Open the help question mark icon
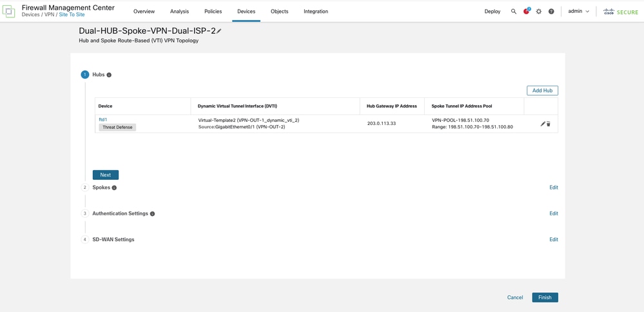The height and width of the screenshot is (312, 644). click(x=551, y=12)
